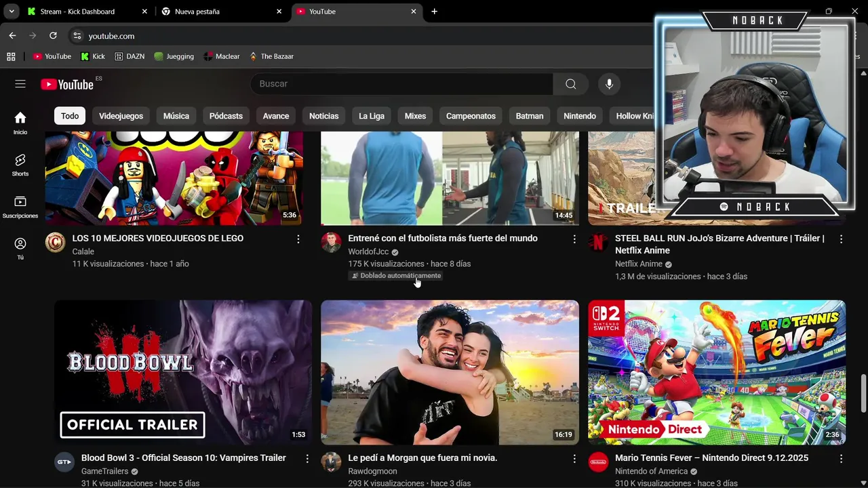Image resolution: width=868 pixels, height=488 pixels.
Task: Click title 'Entrené con el futbolista más fuerte del mundo'
Action: 443,239
